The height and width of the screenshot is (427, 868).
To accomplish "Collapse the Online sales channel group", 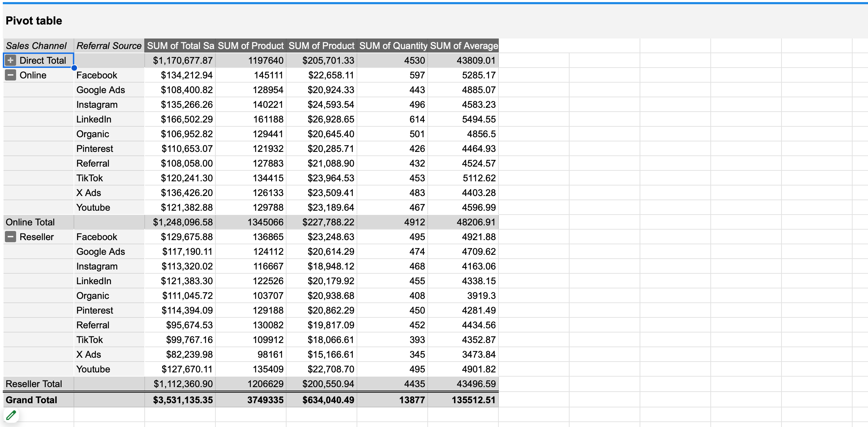I will tap(11, 75).
